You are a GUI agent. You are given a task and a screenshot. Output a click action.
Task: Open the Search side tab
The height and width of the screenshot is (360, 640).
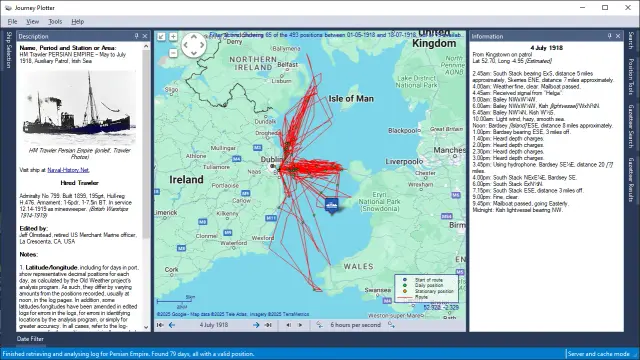click(x=631, y=41)
